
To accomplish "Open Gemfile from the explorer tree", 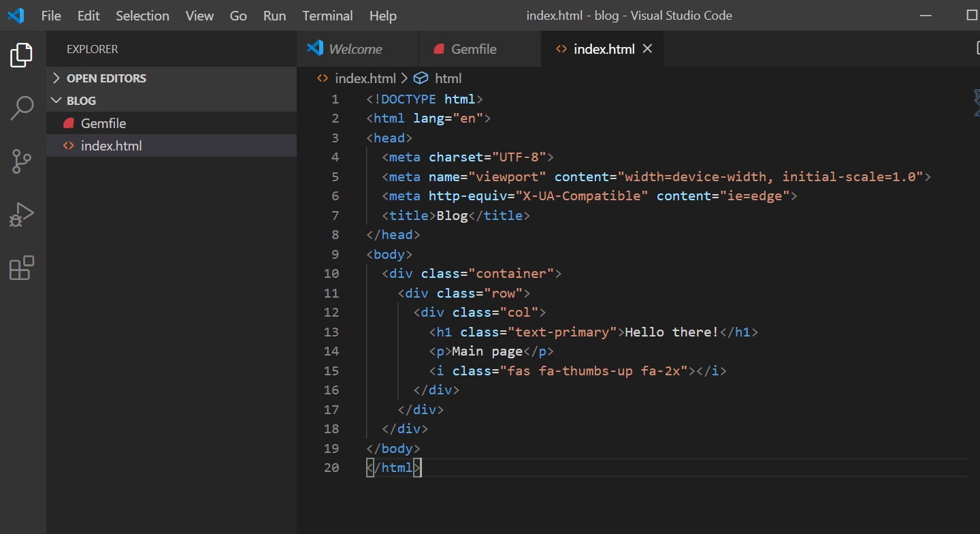I will click(x=171, y=123).
